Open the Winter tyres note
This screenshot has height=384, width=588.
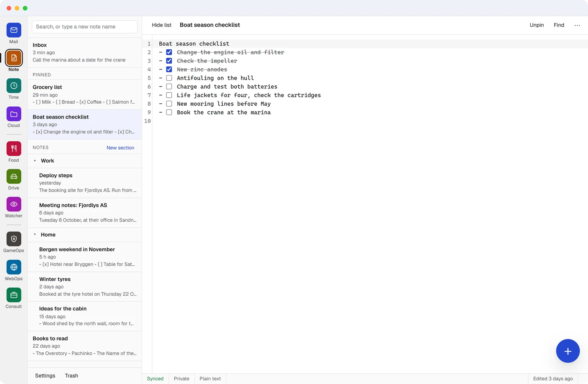coord(85,287)
